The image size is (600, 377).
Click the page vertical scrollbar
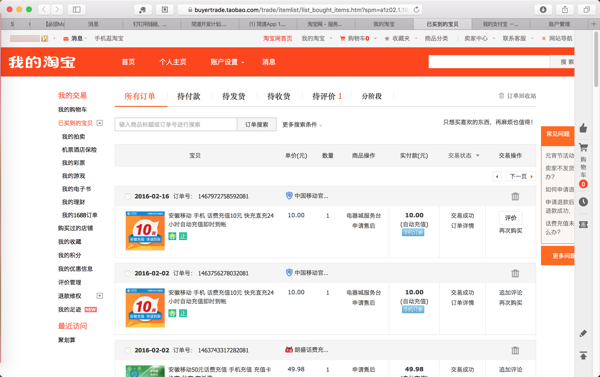click(x=596, y=59)
